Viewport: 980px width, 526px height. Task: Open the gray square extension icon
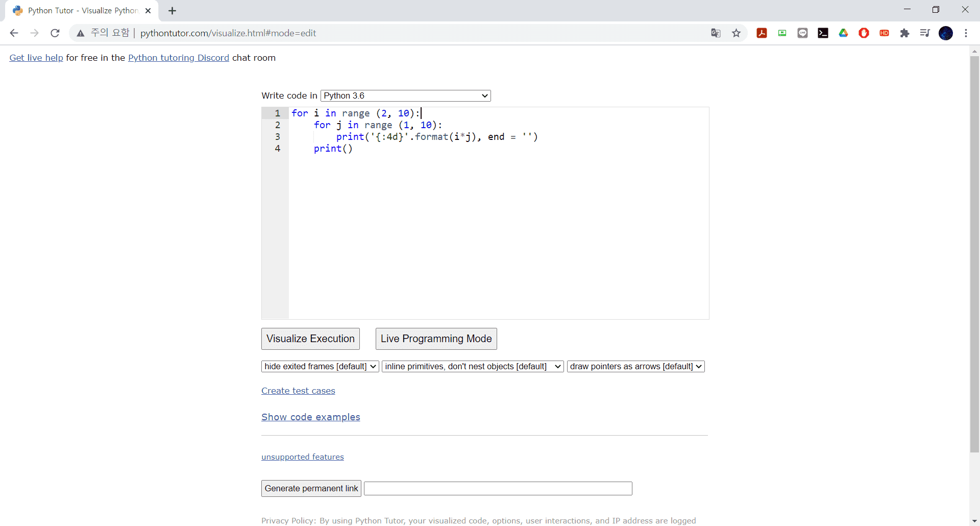point(802,33)
